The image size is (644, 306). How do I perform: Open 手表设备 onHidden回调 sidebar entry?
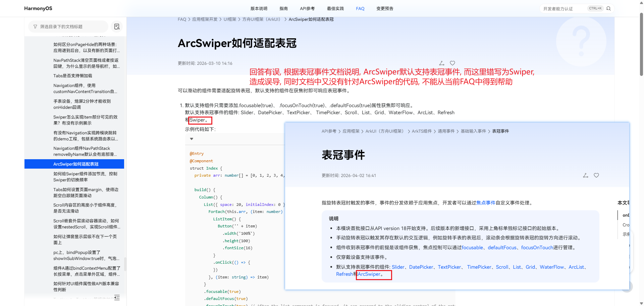click(82, 104)
